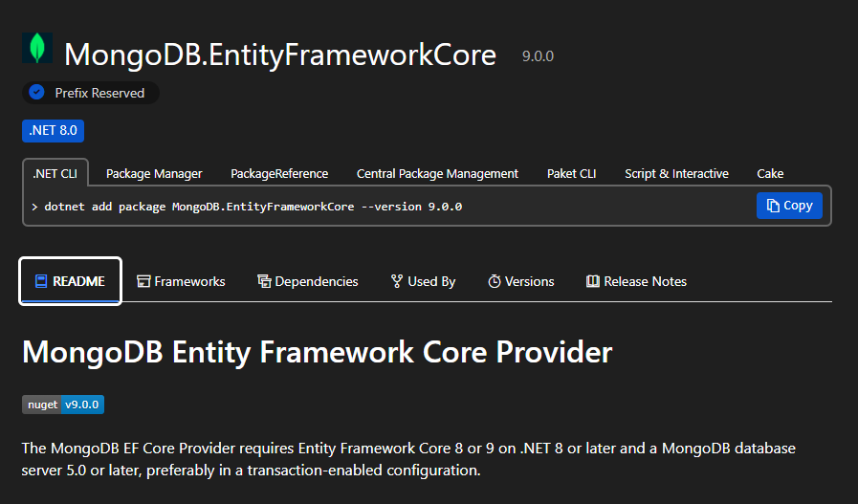View the Release Notes tab

point(636,281)
